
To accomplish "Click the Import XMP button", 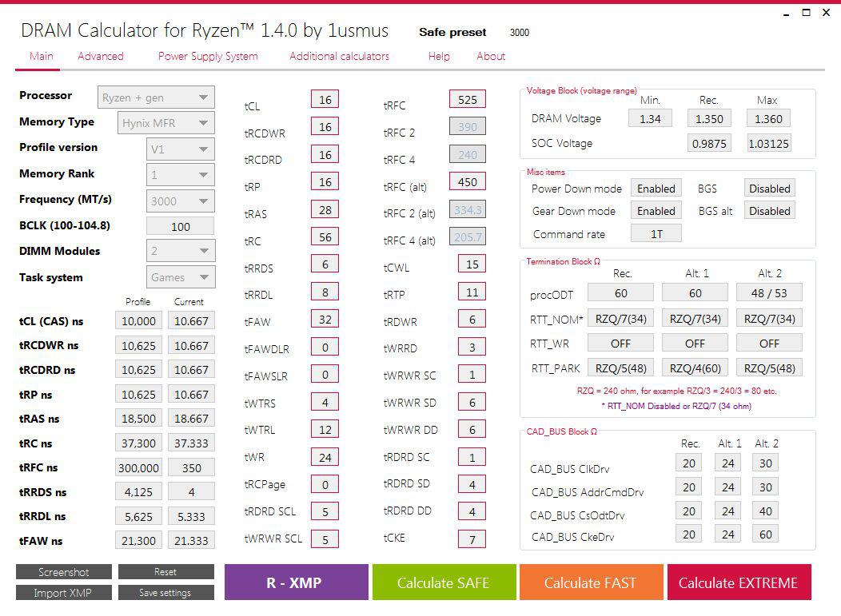I will click(x=64, y=592).
